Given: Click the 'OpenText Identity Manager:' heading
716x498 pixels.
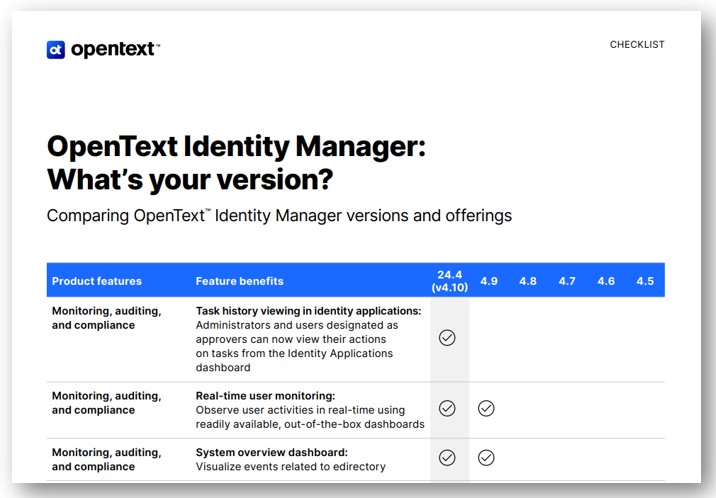Looking at the screenshot, I should pyautogui.click(x=236, y=147).
